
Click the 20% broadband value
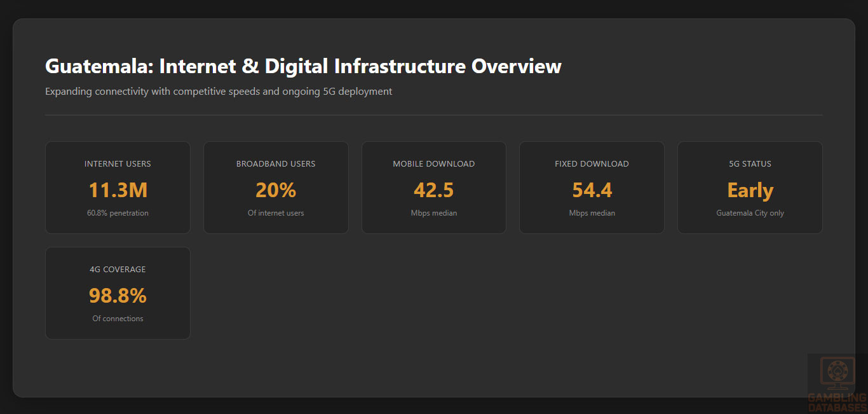pos(276,190)
